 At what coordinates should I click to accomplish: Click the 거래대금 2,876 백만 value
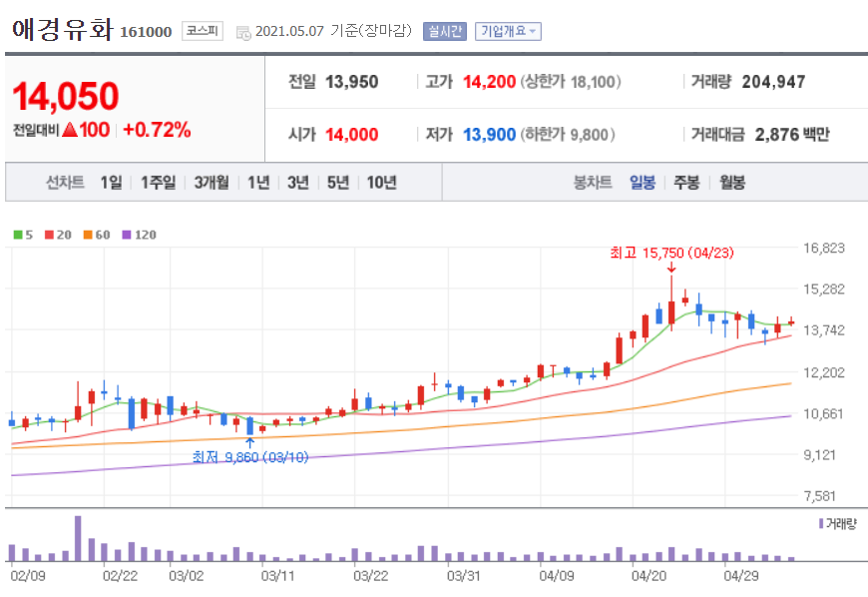click(x=792, y=135)
